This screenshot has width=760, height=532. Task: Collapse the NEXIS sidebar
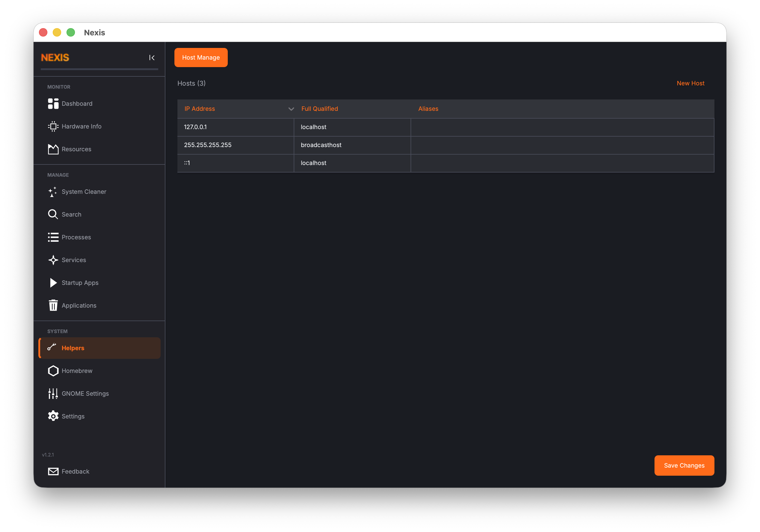(152, 57)
